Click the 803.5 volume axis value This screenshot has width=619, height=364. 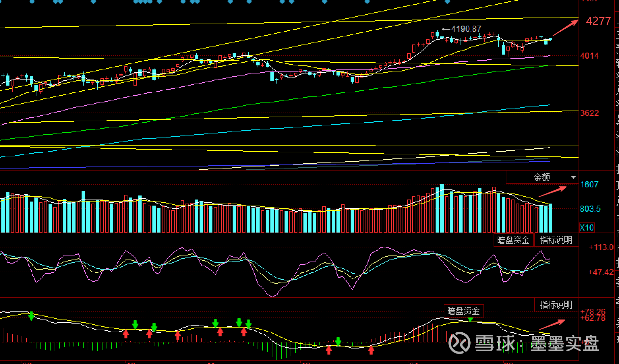[x=590, y=209]
